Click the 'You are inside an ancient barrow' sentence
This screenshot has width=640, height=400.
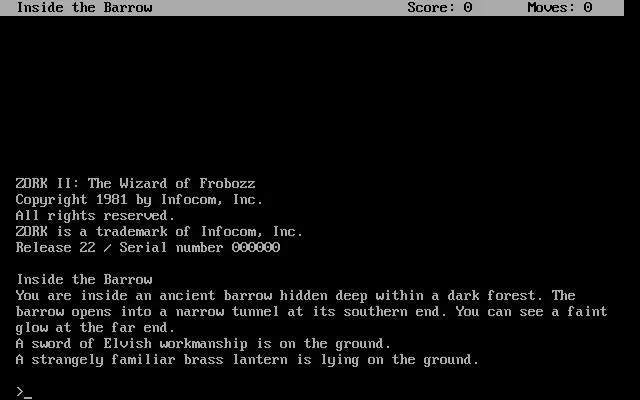280,296
